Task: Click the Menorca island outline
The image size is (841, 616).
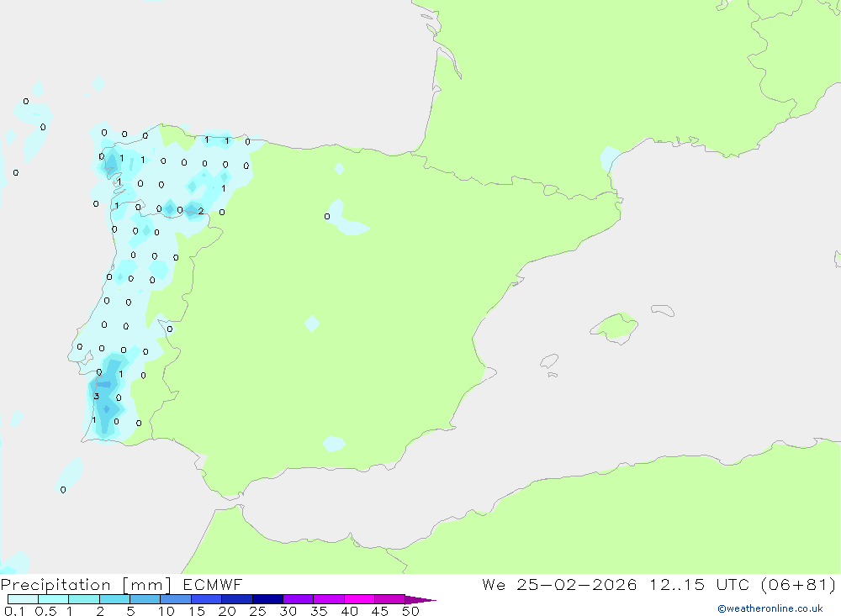Action: pos(663,310)
